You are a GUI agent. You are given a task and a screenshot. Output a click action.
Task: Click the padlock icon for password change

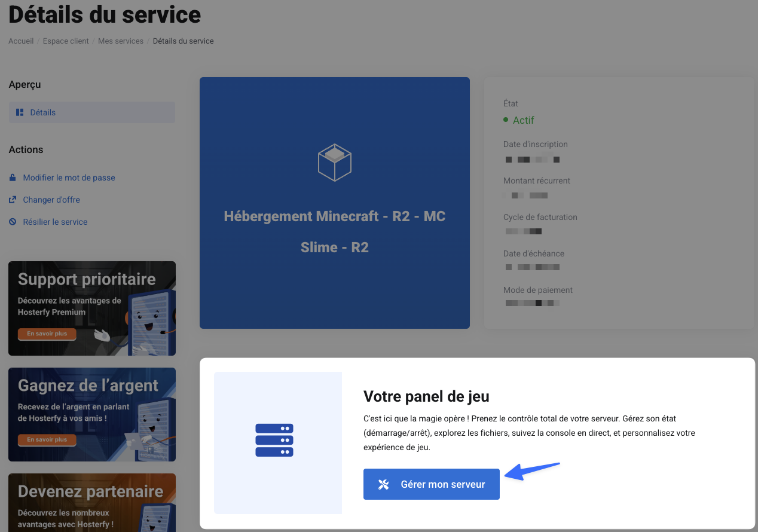[x=12, y=178]
